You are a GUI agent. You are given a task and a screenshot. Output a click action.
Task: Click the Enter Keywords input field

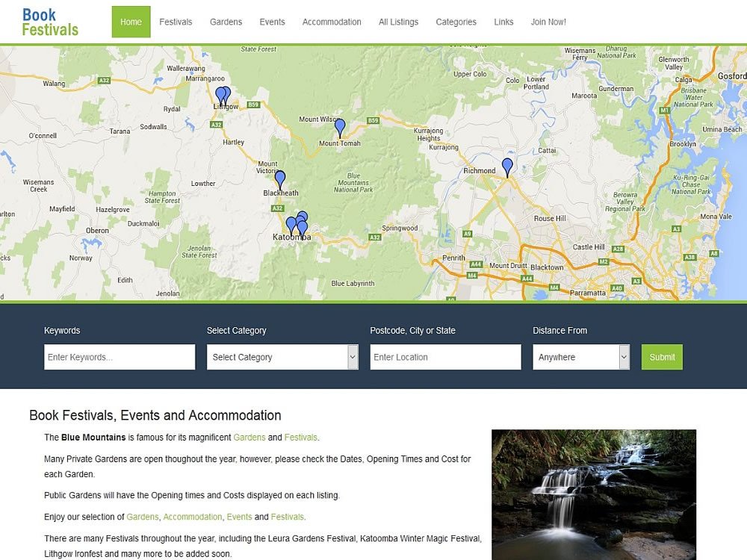[120, 357]
